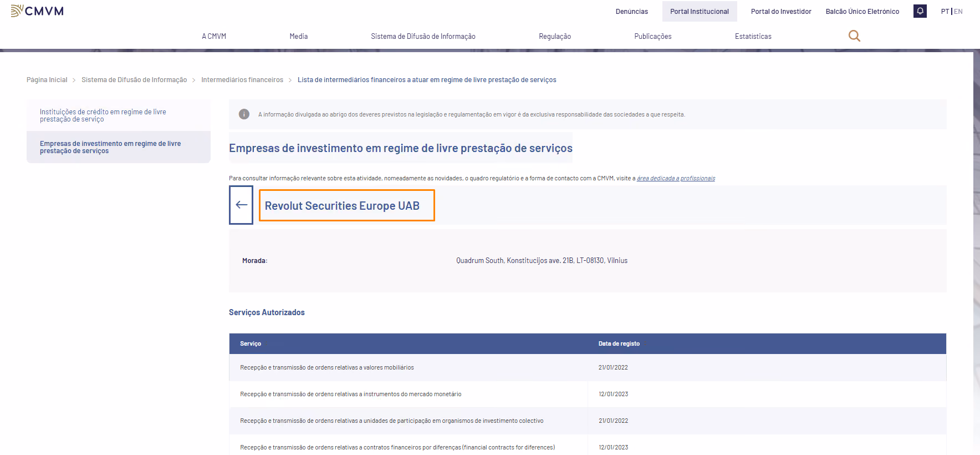Open the área dedicada a profissionais link
Image resolution: width=980 pixels, height=455 pixels.
click(x=676, y=178)
